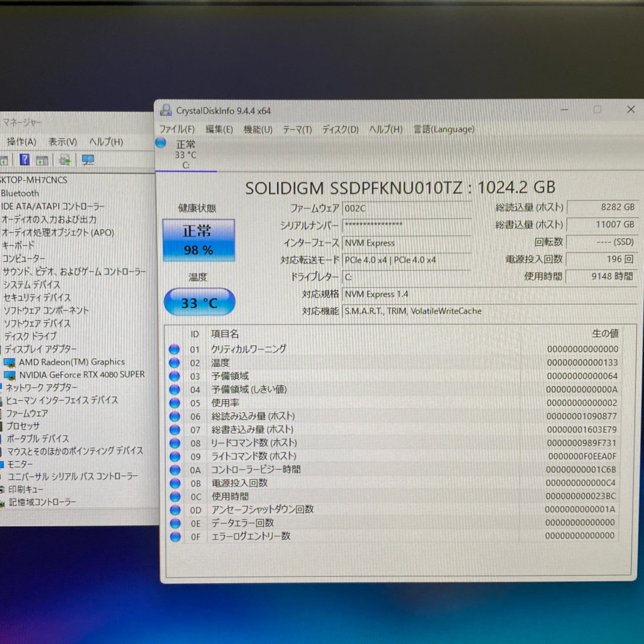Select the C: disk tab showing 33 °C

point(186,155)
